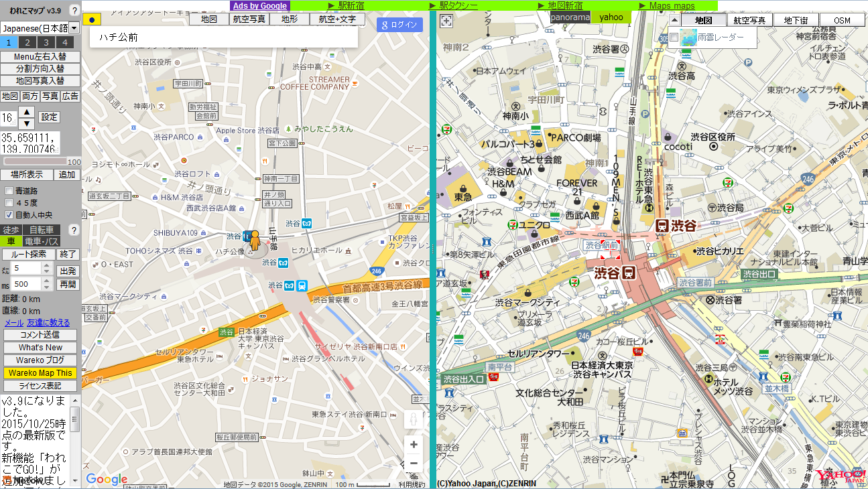
Task: Switch Google map to 地形 view
Action: coord(290,19)
